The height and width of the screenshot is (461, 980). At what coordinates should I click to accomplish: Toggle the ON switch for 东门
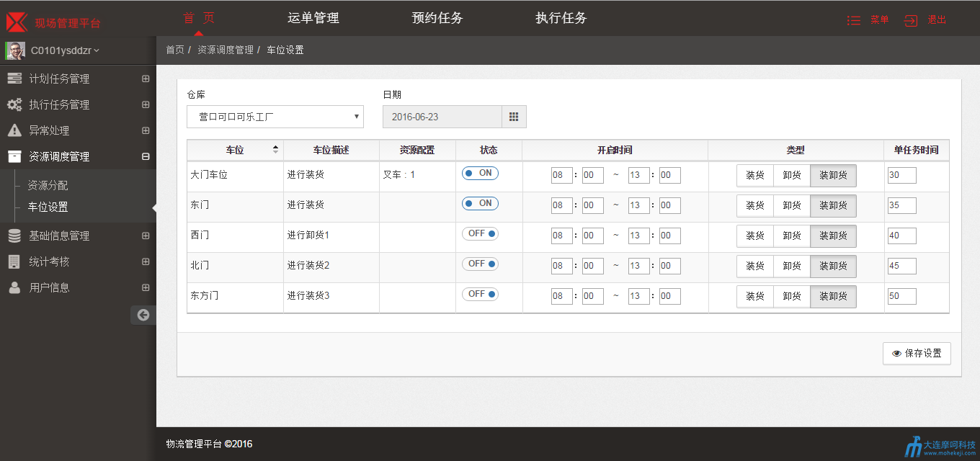coord(480,203)
